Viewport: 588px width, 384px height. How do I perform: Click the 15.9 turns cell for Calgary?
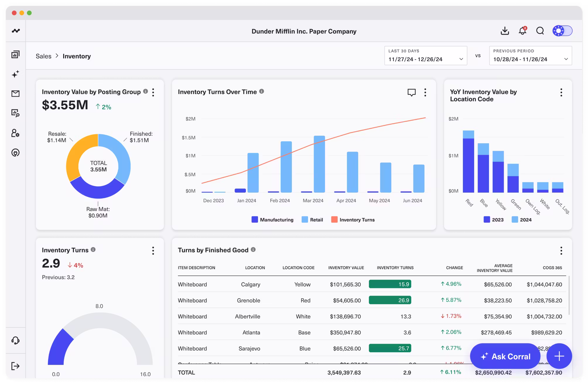(390, 284)
